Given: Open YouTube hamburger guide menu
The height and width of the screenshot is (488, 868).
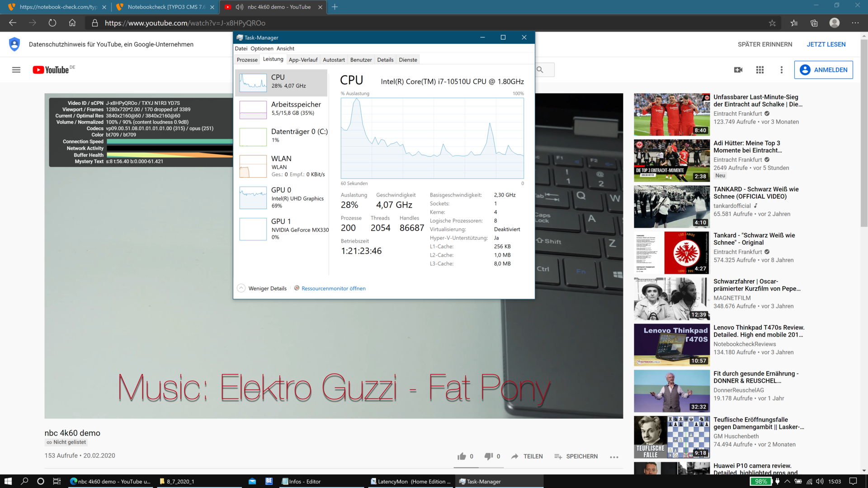Looking at the screenshot, I should pyautogui.click(x=16, y=70).
